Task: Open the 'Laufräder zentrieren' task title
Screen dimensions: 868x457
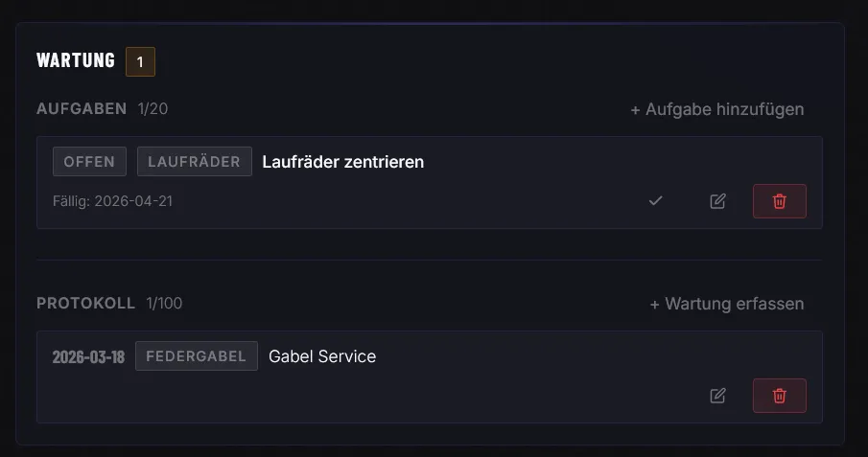Action: click(342, 162)
